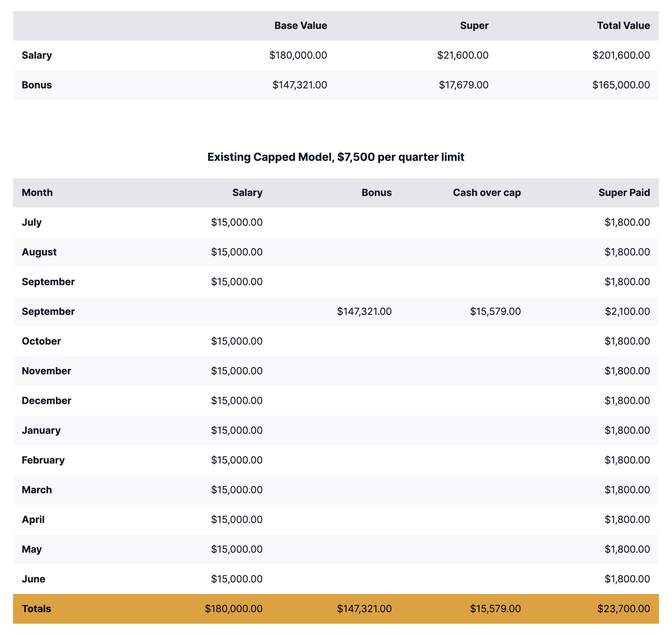Select the August salary cell showing $15,000.00
The image size is (672, 635).
(237, 252)
